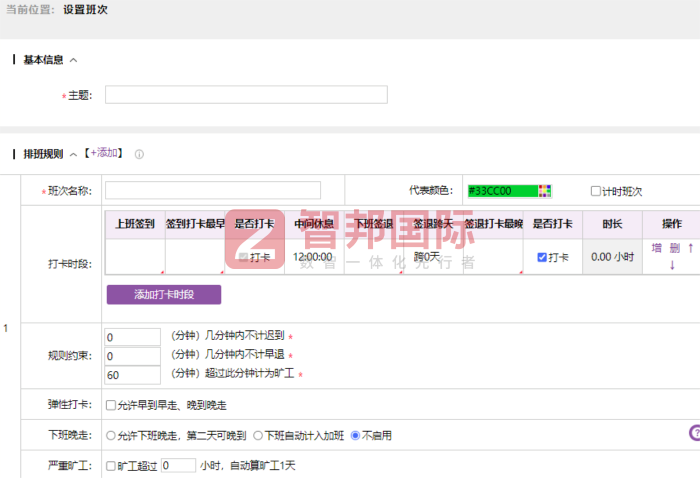700x478 pixels.
Task: Click the +添加 link
Action: pos(105,153)
